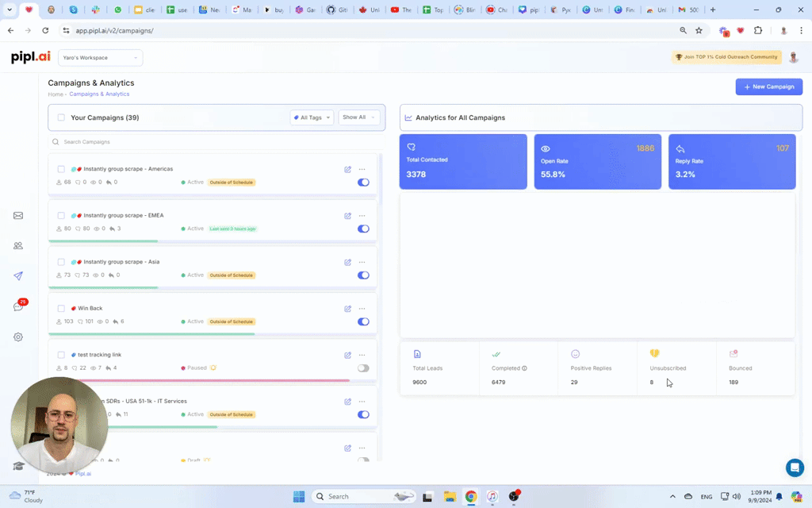Click the Total Contacted tag icon

click(411, 147)
